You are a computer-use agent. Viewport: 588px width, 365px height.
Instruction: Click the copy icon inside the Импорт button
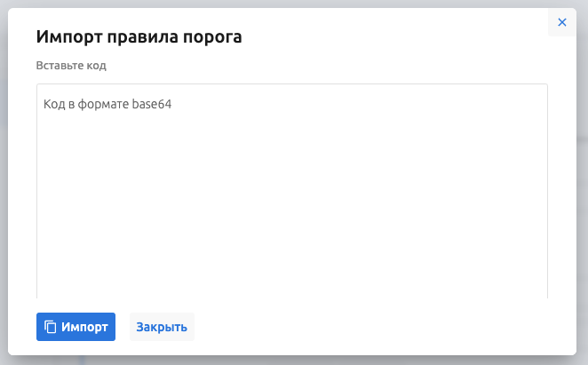(x=51, y=327)
